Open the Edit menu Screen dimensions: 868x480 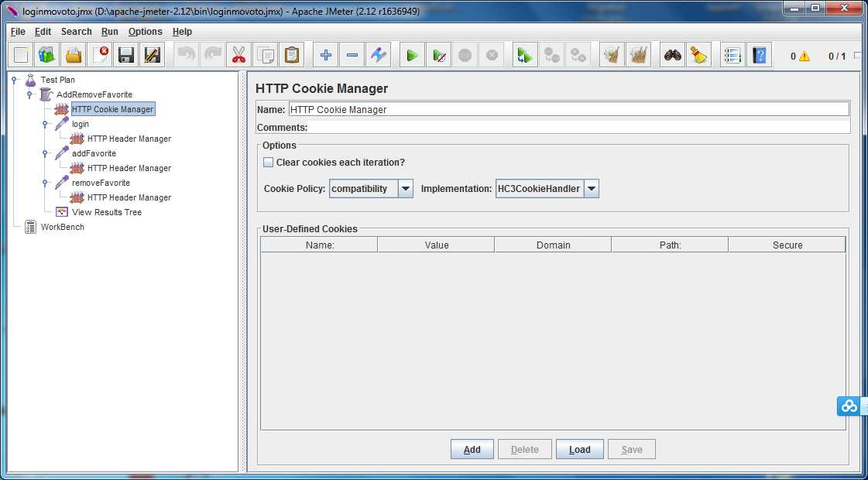point(43,32)
